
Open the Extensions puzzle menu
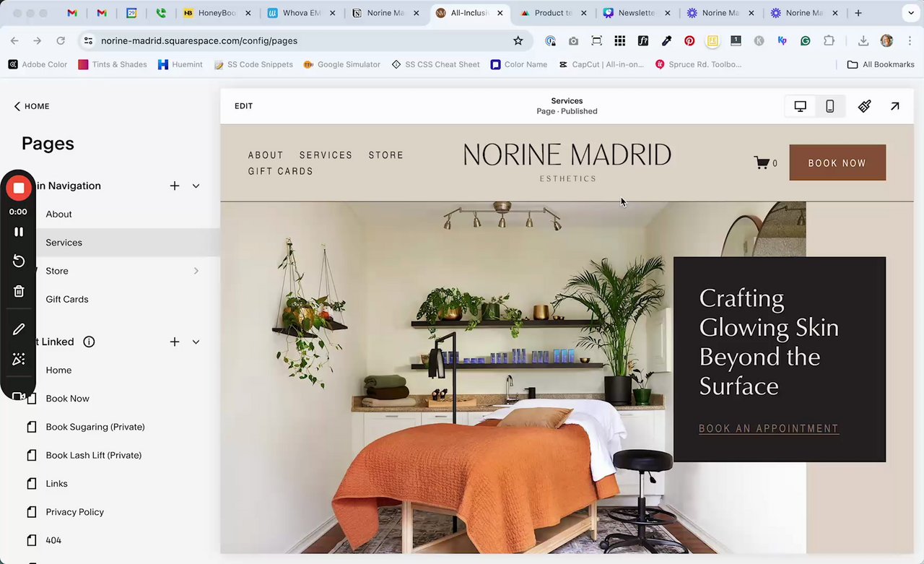pyautogui.click(x=828, y=41)
